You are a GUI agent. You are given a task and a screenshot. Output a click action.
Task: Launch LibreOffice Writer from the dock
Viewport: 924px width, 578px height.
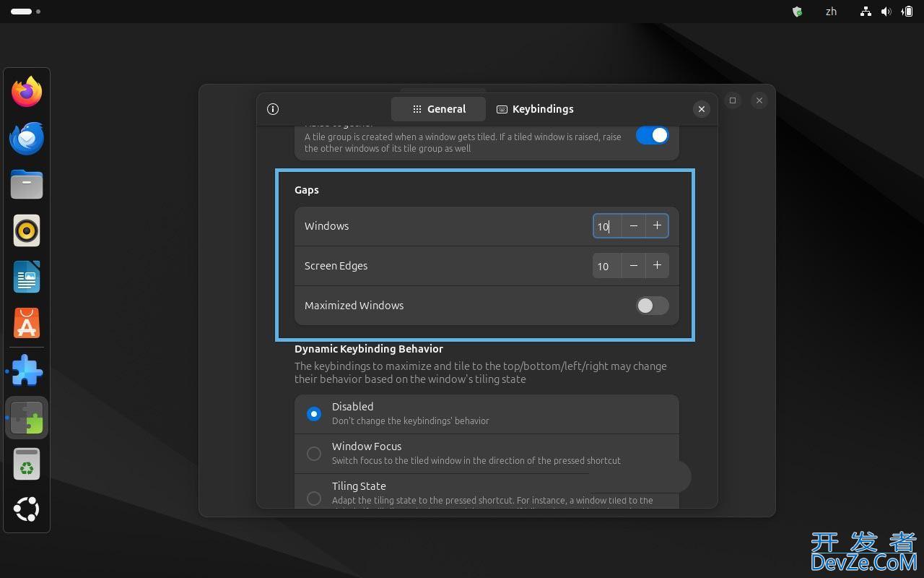27,277
